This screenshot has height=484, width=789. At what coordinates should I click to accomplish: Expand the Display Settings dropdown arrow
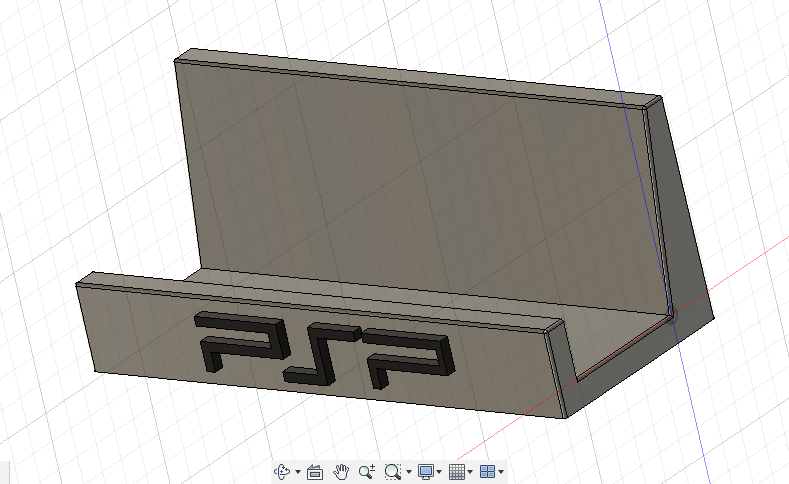point(439,472)
